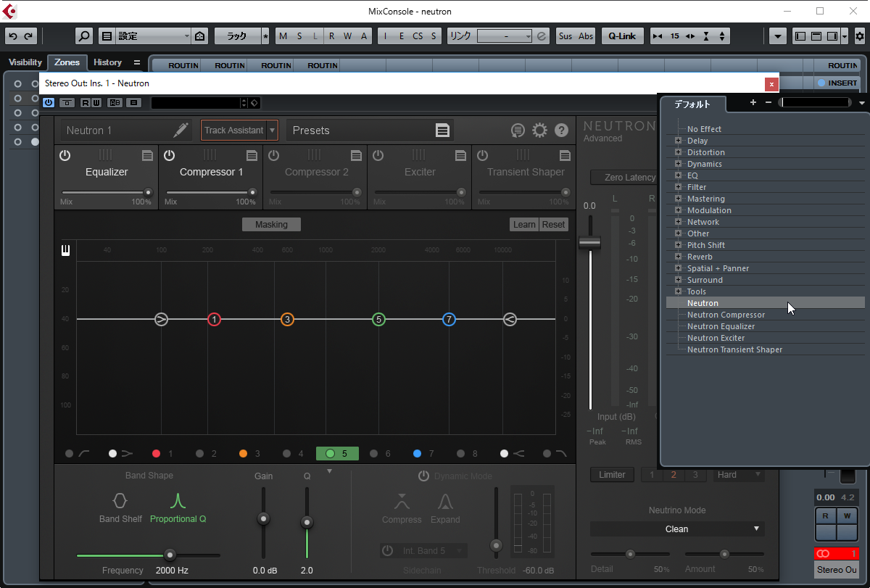The width and height of the screenshot is (870, 588).
Task: Open Neutrino Mode Clean dropdown
Action: [677, 529]
